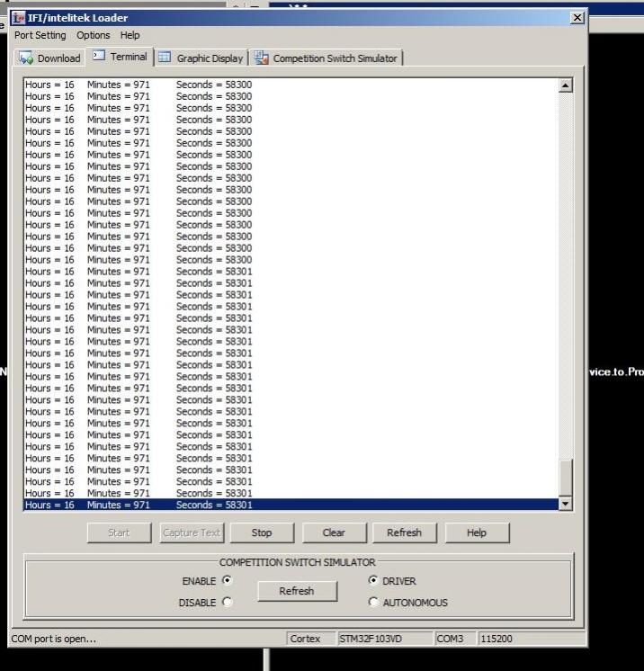Open the Port Setting menu
644x671 pixels.
click(x=40, y=35)
